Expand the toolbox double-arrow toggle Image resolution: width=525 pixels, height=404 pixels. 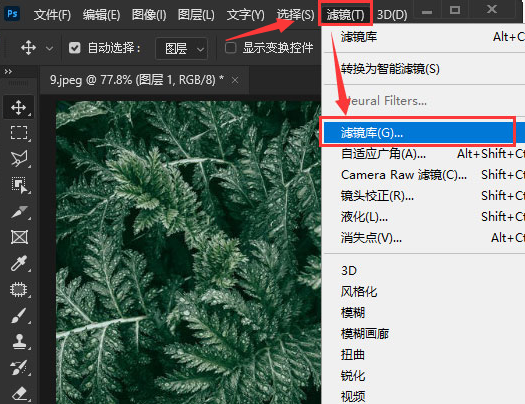(x=8, y=72)
